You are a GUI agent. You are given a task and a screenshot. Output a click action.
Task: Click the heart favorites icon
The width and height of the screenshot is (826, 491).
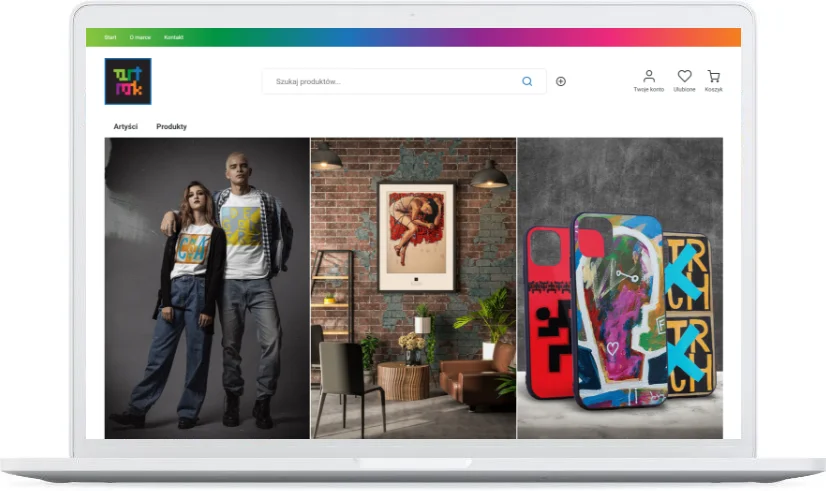[684, 76]
